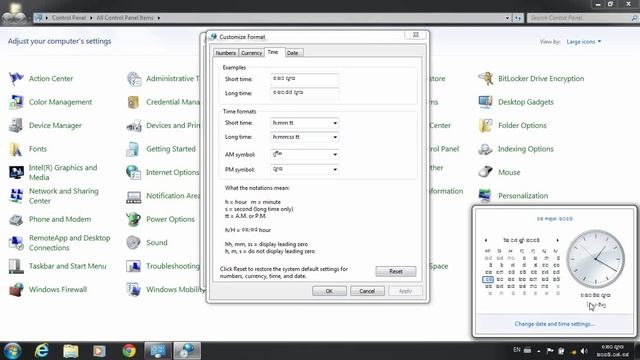Launch Device Manager icon
640x360 pixels.
[16, 125]
